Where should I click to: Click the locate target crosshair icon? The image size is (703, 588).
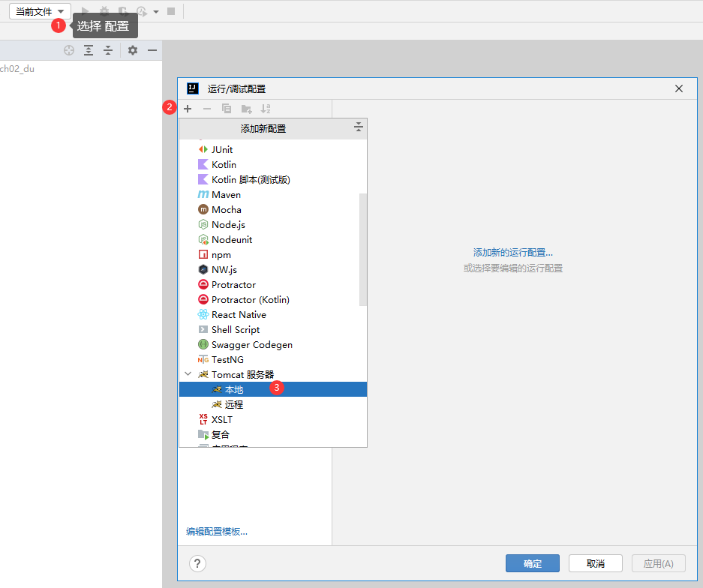[69, 50]
